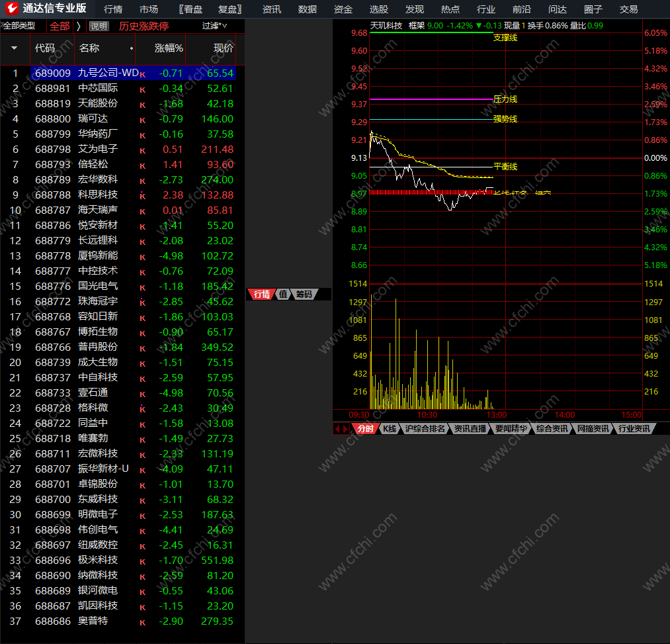
Task: Click the K marker beside 九号公司-WD
Action: coord(143,75)
